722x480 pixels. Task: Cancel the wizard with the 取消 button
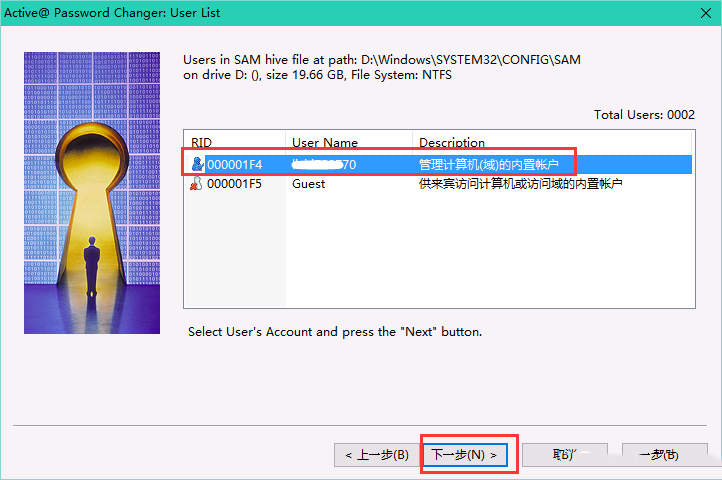coord(565,455)
